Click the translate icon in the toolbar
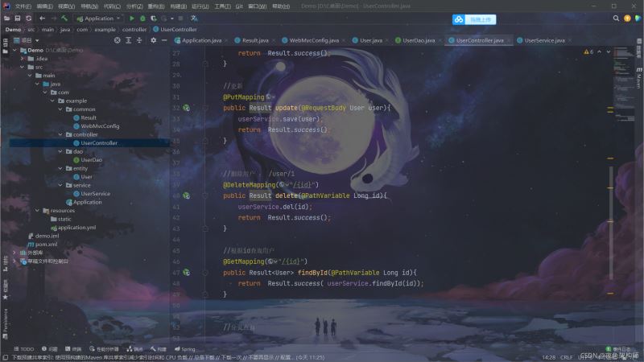644x362 pixels. pyautogui.click(x=194, y=19)
